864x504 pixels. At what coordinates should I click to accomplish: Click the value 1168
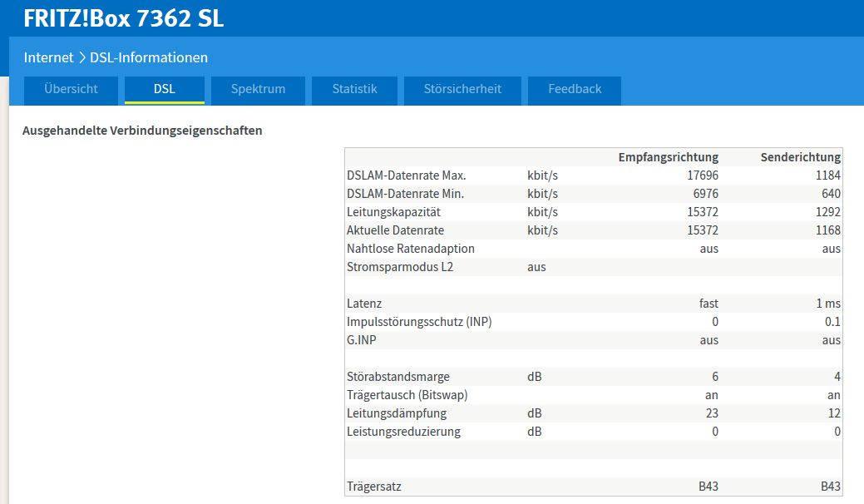827,230
